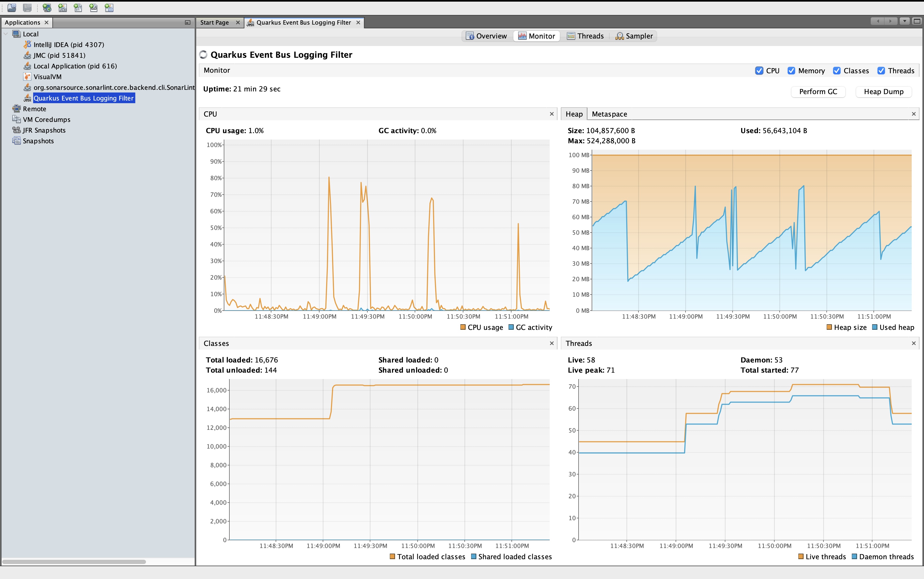This screenshot has height=579, width=924.
Task: Click the Add Remote Host toolbar icon
Action: (47, 8)
